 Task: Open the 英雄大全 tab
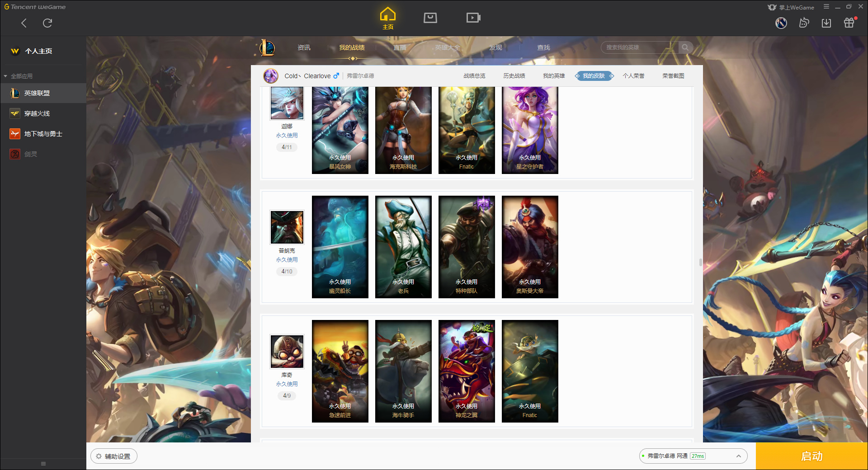click(448, 47)
